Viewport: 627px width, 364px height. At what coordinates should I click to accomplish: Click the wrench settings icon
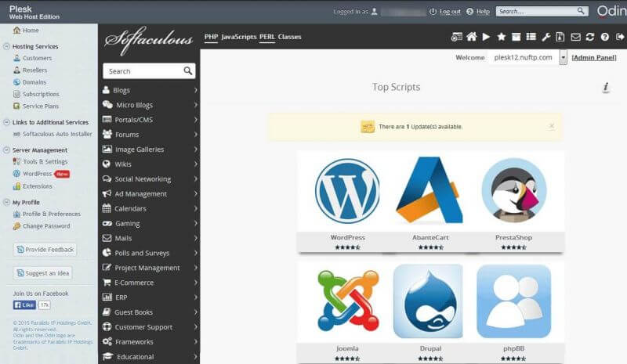(545, 37)
